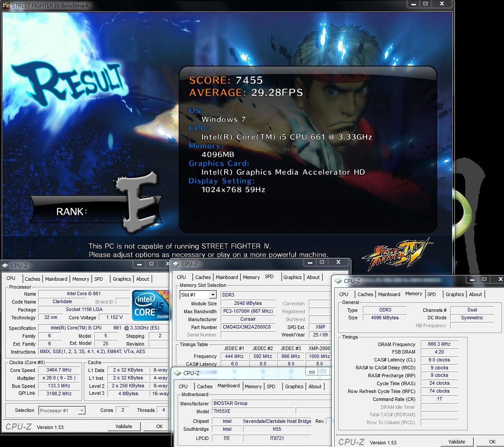Click the Core Speed value 3464.7 MHz
This screenshot has width=504, height=447.
59,370
